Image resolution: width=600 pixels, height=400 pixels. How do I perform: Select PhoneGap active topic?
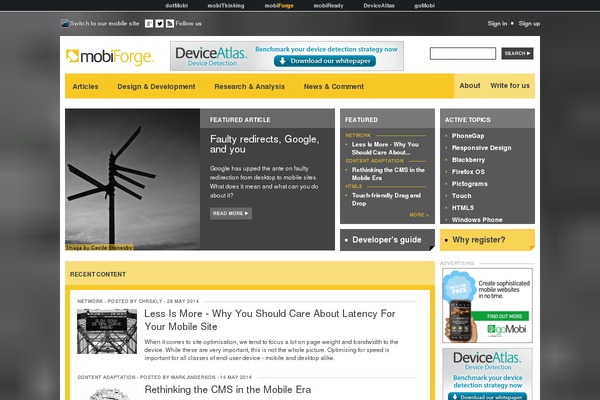coord(468,136)
